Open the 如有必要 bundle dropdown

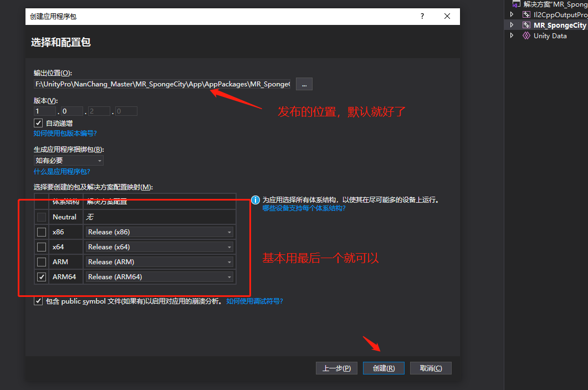pyautogui.click(x=100, y=160)
